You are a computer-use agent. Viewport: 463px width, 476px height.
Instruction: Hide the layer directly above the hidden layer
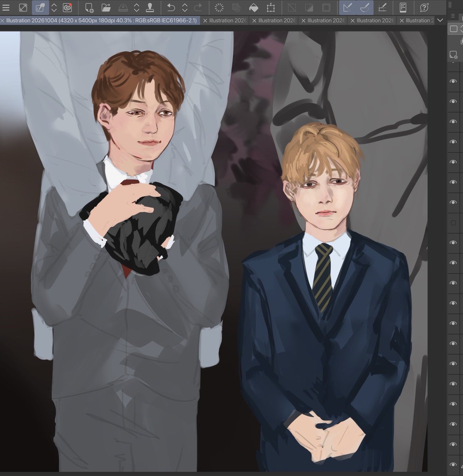[453, 202]
